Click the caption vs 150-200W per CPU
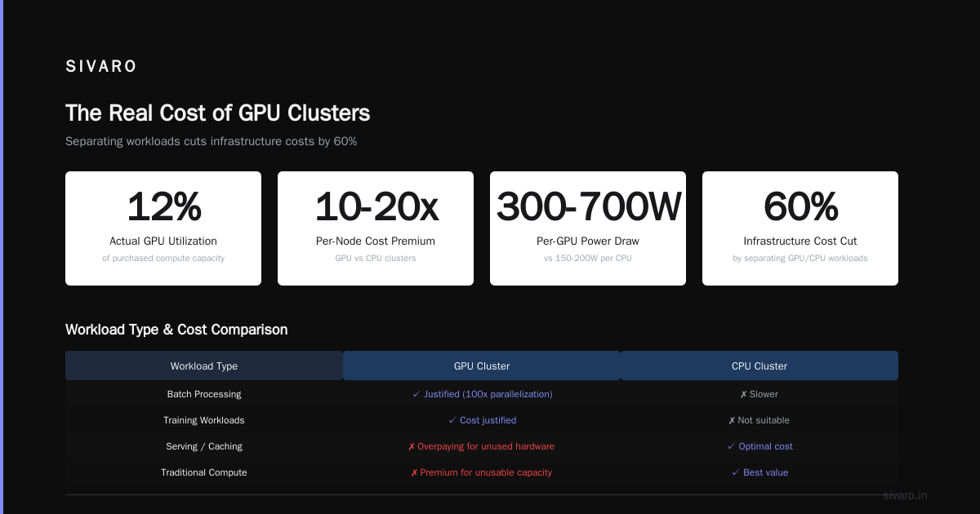 point(588,258)
